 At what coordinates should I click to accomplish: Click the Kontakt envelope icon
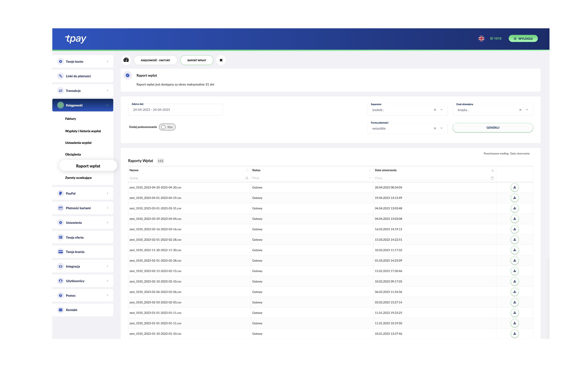click(60, 310)
